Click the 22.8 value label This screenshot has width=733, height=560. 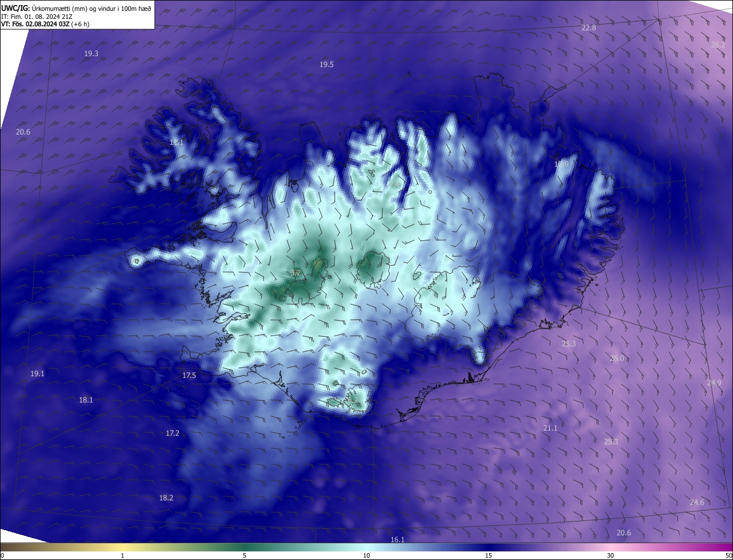click(589, 28)
